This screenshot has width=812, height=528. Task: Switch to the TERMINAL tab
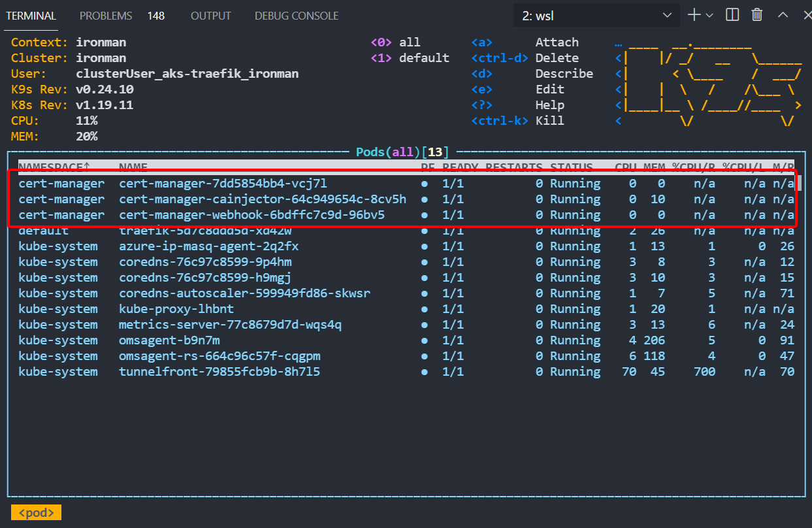click(31, 16)
